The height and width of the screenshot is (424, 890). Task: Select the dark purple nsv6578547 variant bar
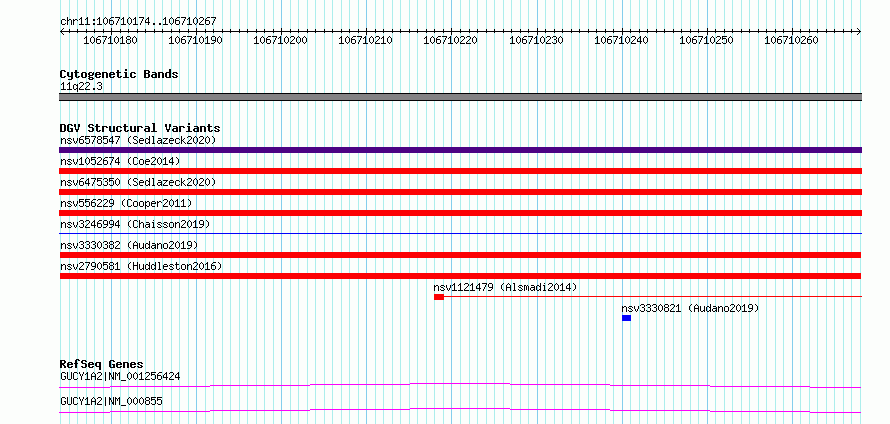click(460, 150)
